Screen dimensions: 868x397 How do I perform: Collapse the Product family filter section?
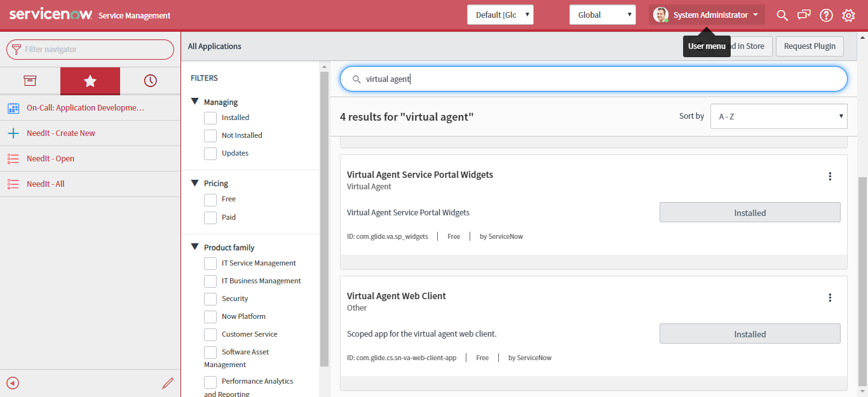click(x=195, y=247)
